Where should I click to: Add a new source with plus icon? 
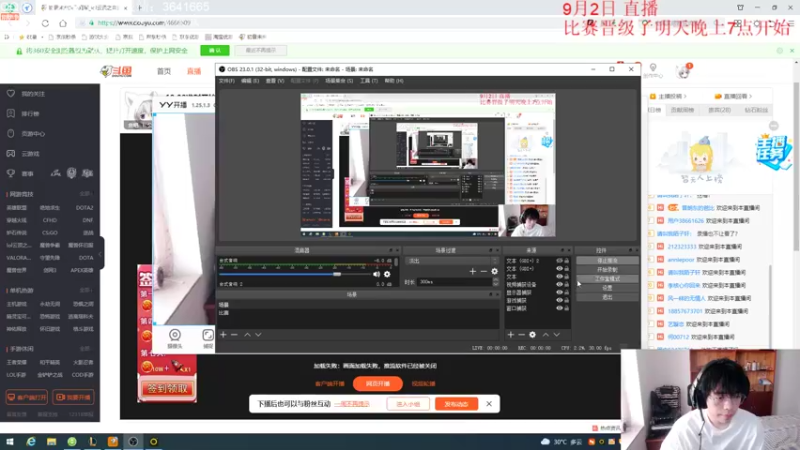point(511,335)
